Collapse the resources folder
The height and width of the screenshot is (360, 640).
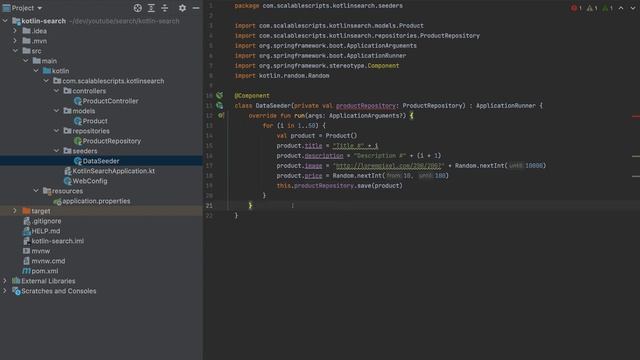pos(36,191)
